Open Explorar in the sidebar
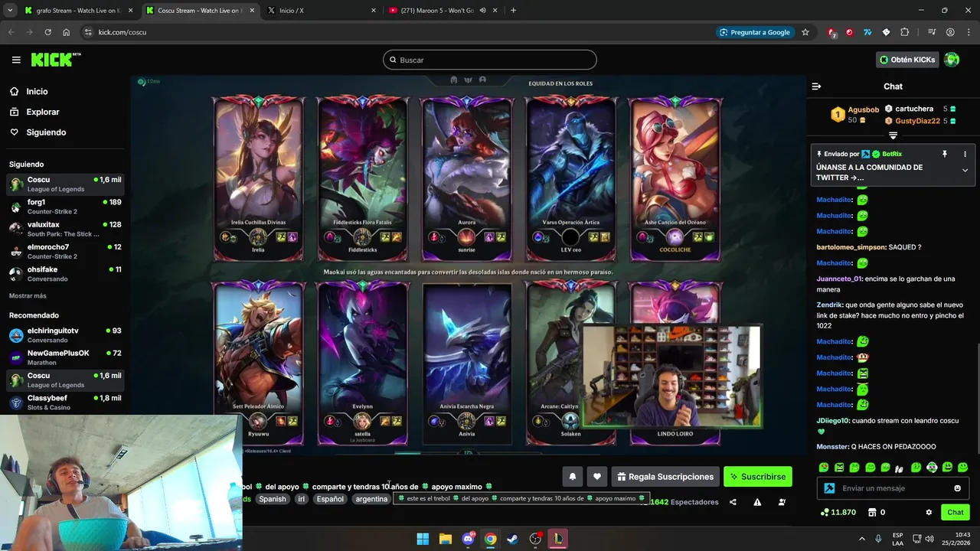Viewport: 980px width, 551px height. click(x=42, y=112)
